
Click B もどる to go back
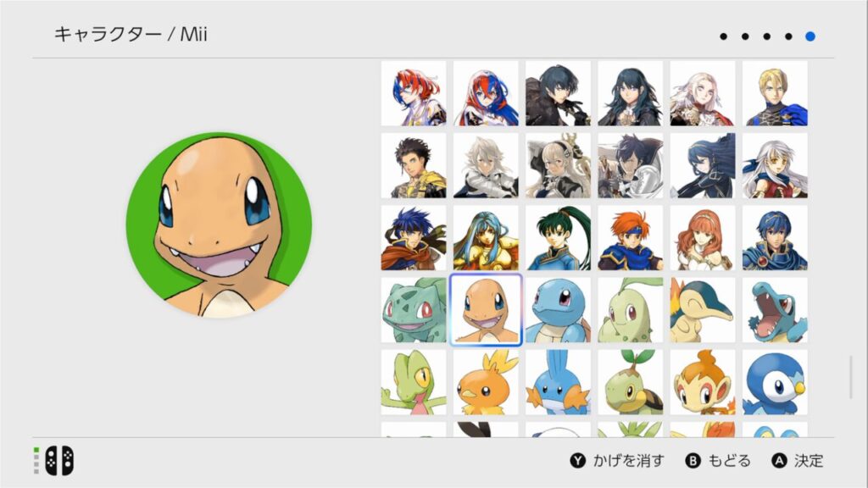[x=718, y=460]
